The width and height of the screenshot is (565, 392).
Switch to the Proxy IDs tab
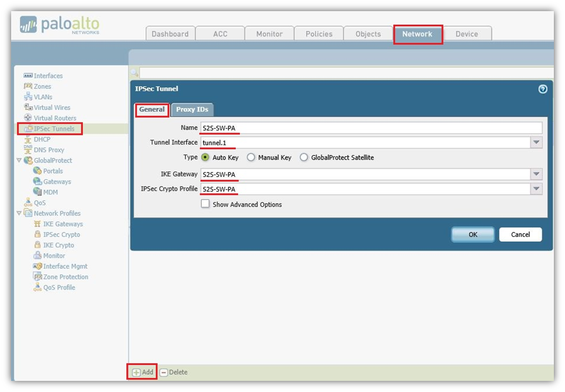tap(192, 110)
